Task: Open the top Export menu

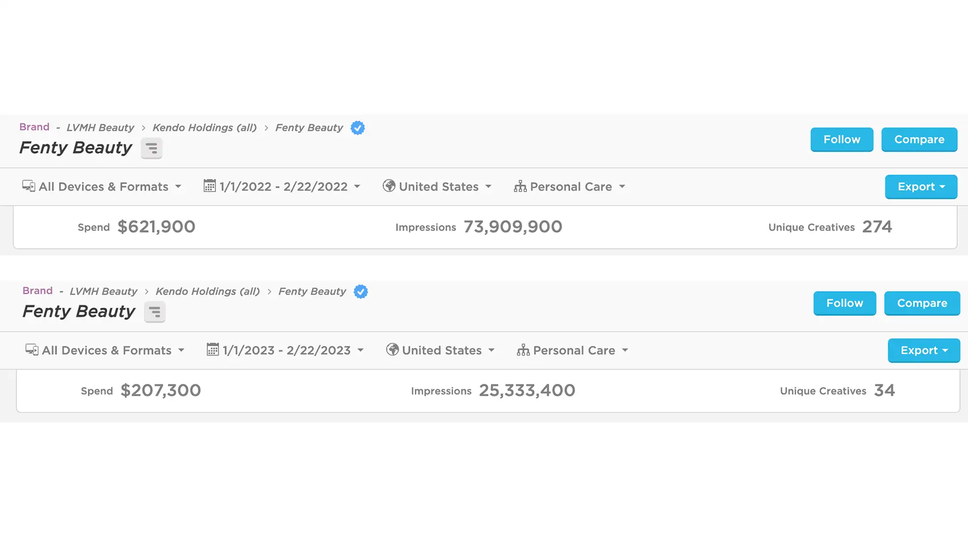Action: coord(921,187)
